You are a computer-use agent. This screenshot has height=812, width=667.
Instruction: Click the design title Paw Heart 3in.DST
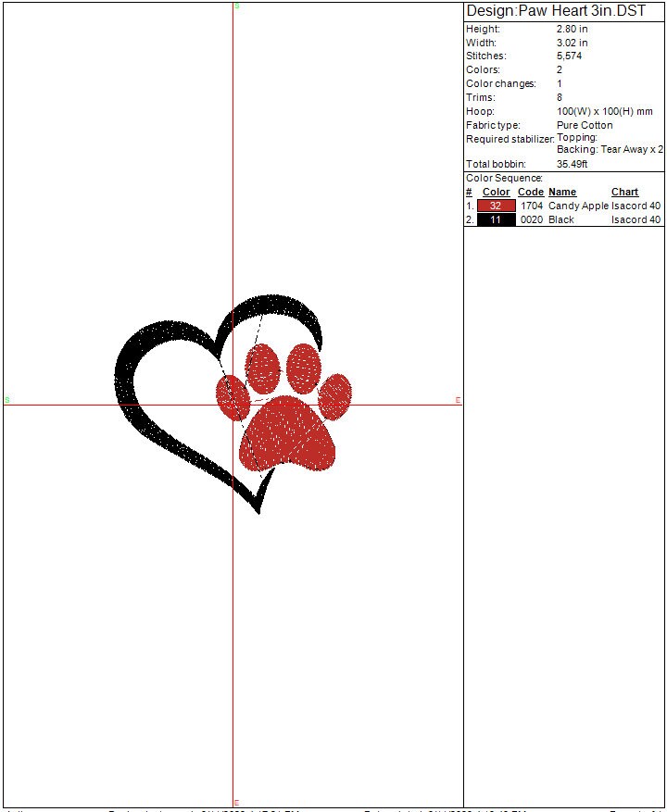coord(556,11)
